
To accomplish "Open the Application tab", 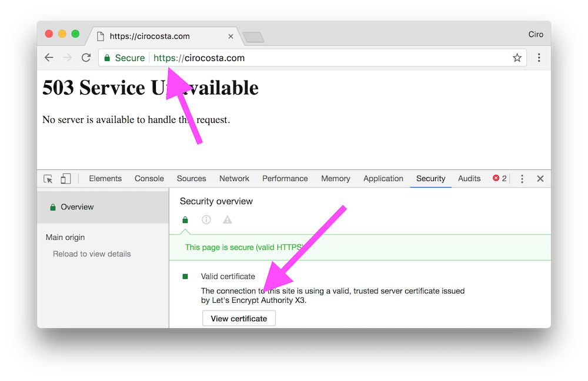I will point(383,179).
